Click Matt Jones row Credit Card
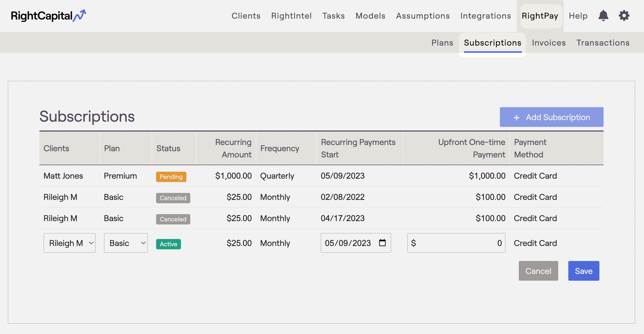The image size is (644, 334). (x=535, y=176)
